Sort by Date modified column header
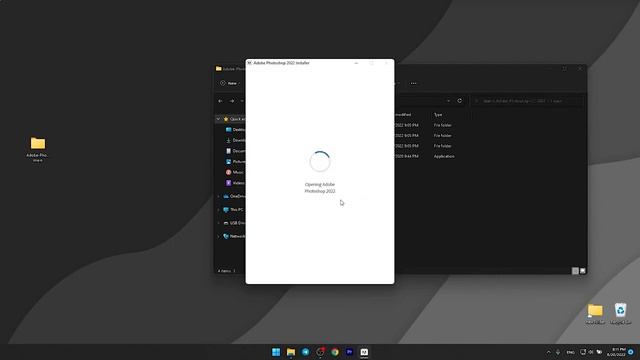 coord(403,115)
